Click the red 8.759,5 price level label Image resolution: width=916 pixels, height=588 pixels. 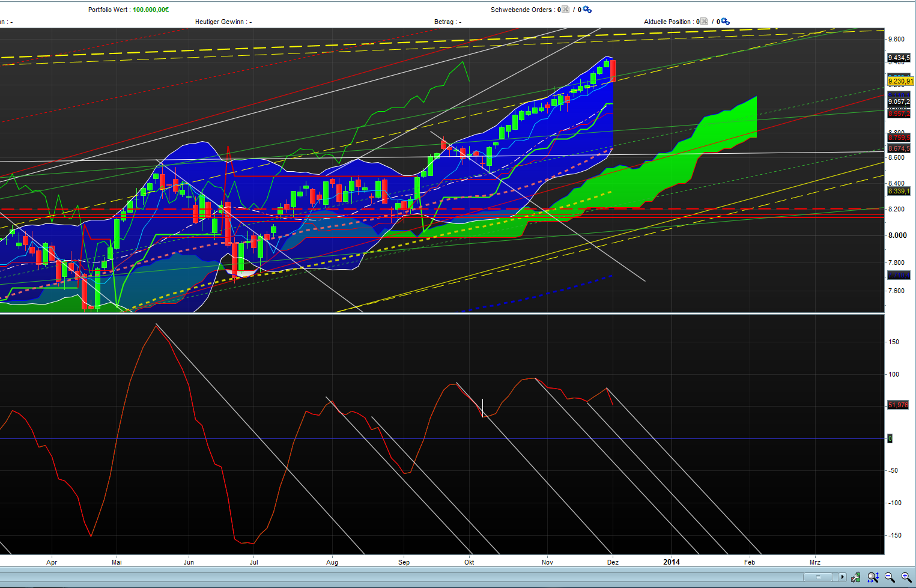click(x=899, y=138)
